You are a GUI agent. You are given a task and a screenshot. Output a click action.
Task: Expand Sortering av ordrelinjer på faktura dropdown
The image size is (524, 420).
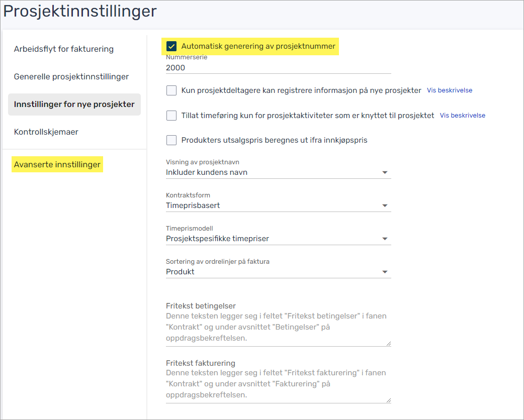(x=279, y=271)
